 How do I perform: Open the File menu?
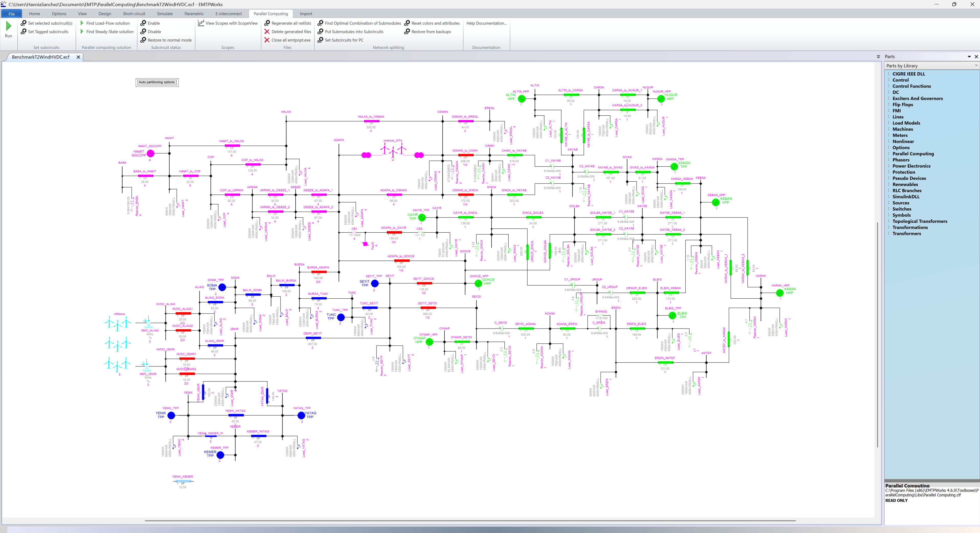click(x=12, y=14)
